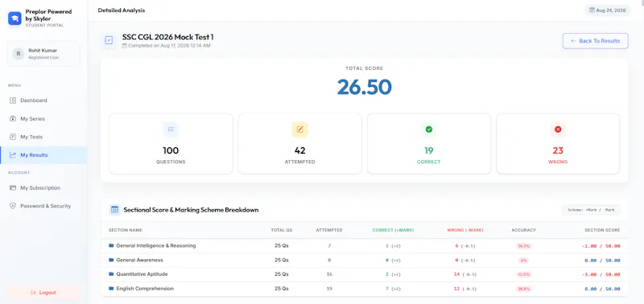Click the 12.5% accuracy badge
Screen dimensions: 644x304
point(524,274)
